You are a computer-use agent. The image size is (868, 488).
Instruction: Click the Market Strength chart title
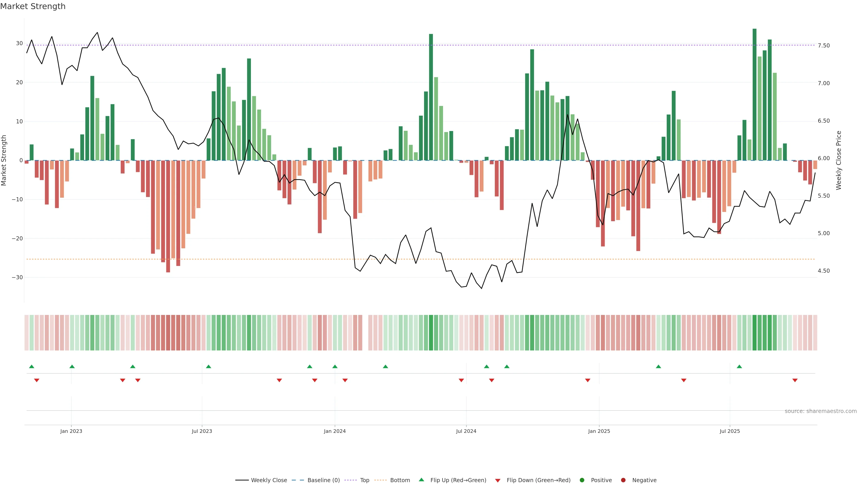point(33,6)
